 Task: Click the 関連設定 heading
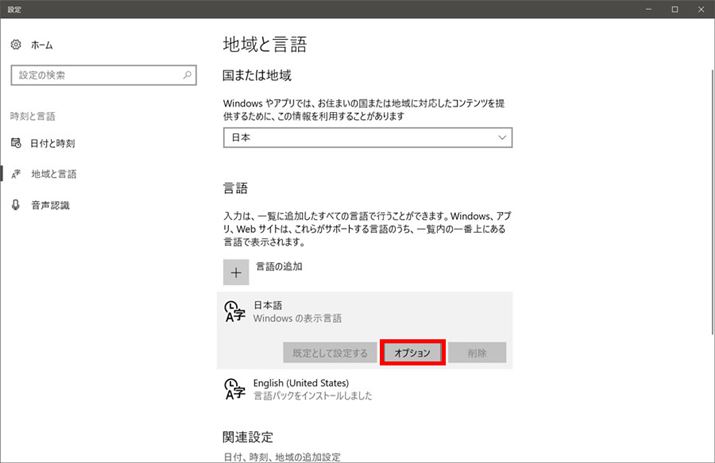tap(248, 437)
